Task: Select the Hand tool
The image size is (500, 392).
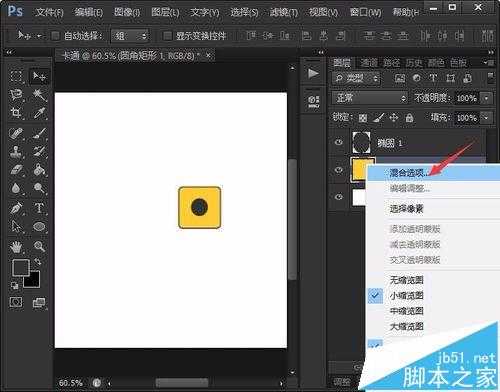Action: (16, 247)
